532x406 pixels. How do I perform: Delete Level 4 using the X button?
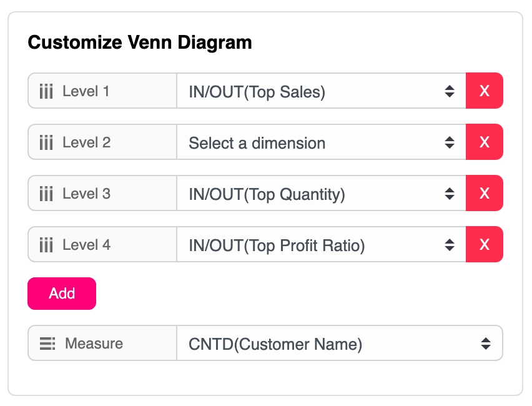[x=484, y=245]
